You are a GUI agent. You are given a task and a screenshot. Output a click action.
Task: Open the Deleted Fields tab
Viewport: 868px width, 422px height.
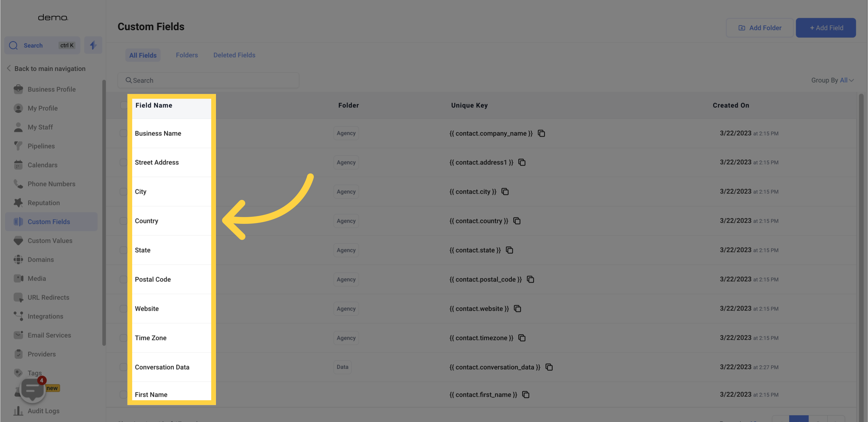pos(234,55)
